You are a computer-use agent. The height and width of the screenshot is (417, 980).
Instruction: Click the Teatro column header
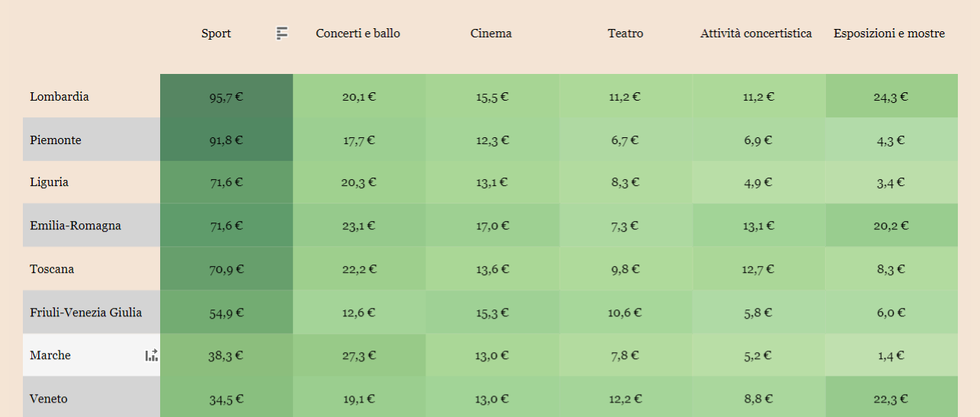(x=625, y=34)
